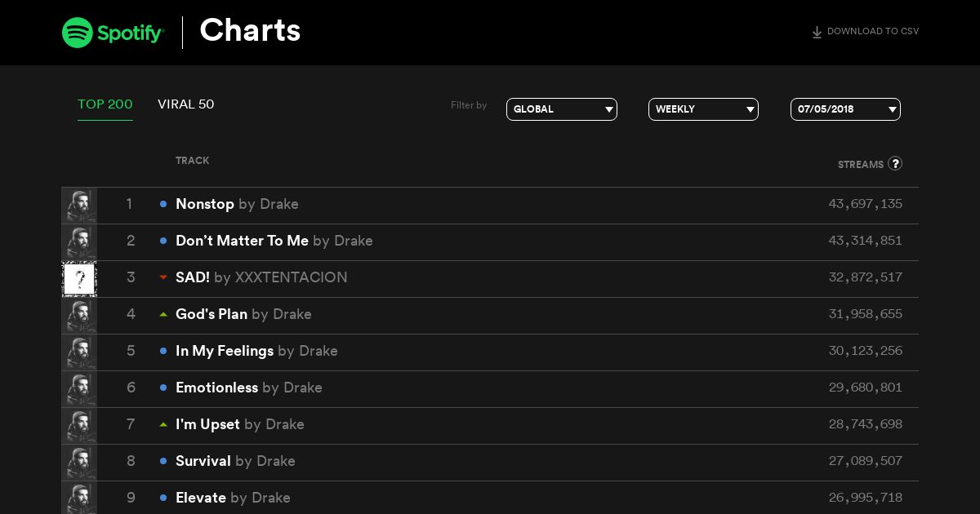Click the download arrow icon
Screen dimensions: 980x514
817,33
